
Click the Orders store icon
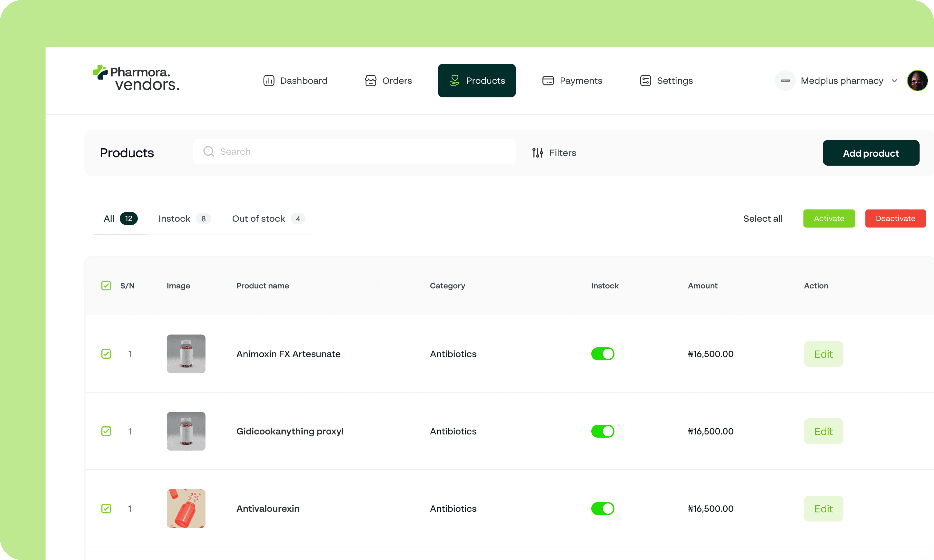coord(370,80)
